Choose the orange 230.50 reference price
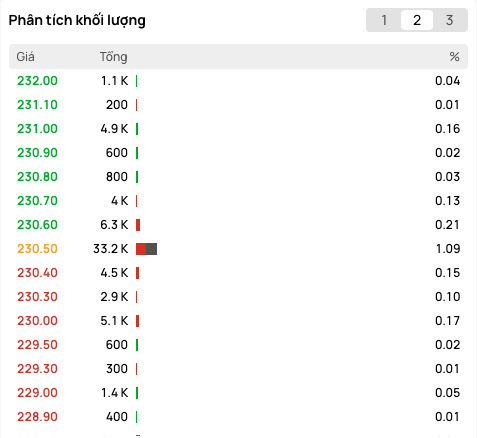 (37, 249)
